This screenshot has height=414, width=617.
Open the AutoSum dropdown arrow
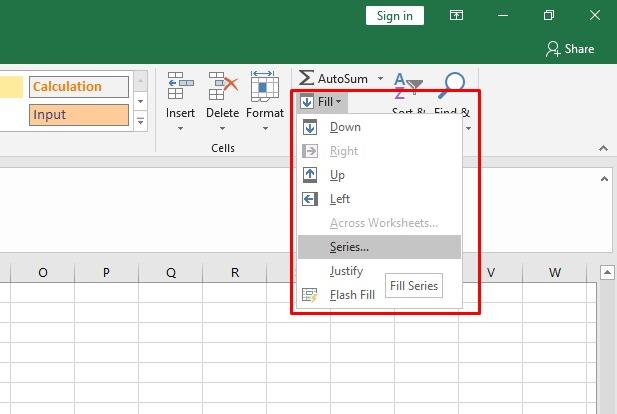380,78
